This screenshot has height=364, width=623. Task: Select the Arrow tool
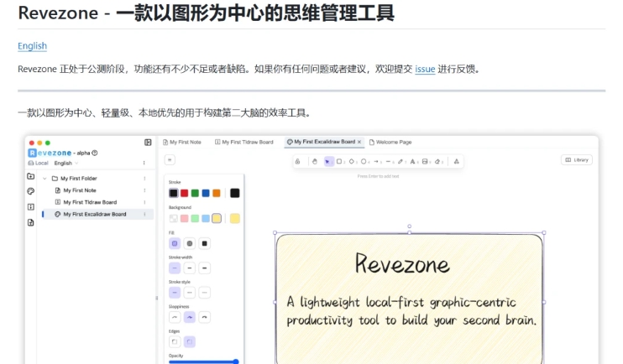pos(376,162)
